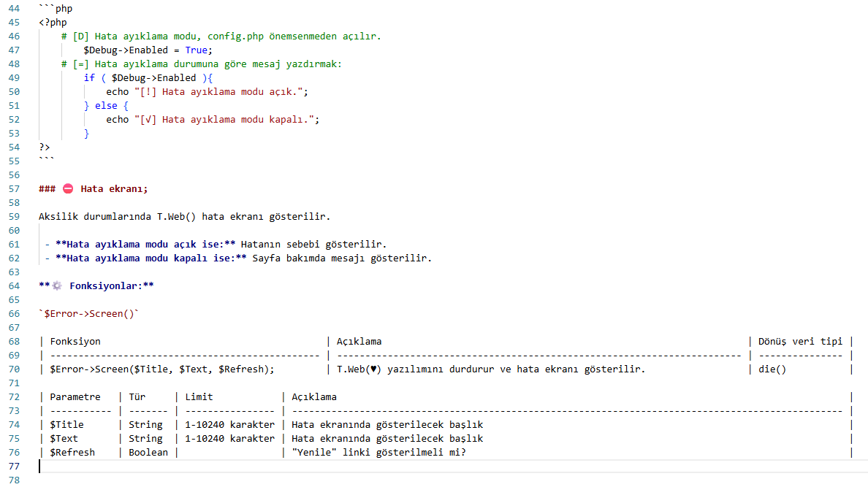This screenshot has height=487, width=868.
Task: Click line number 57 in gutter
Action: 14,188
